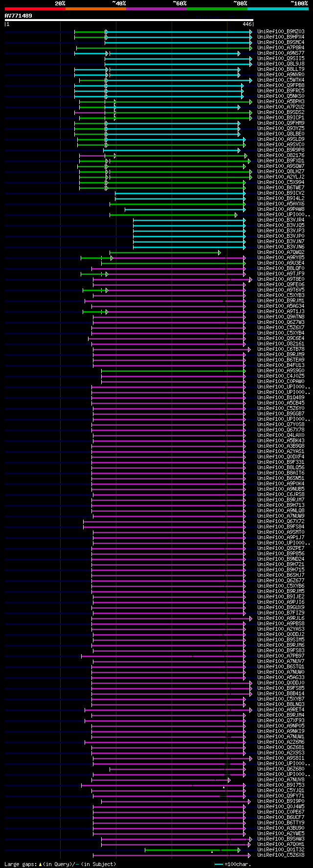
Task: Click label UniRef100_C5Z6X8
Action: pyautogui.click(x=281, y=855)
